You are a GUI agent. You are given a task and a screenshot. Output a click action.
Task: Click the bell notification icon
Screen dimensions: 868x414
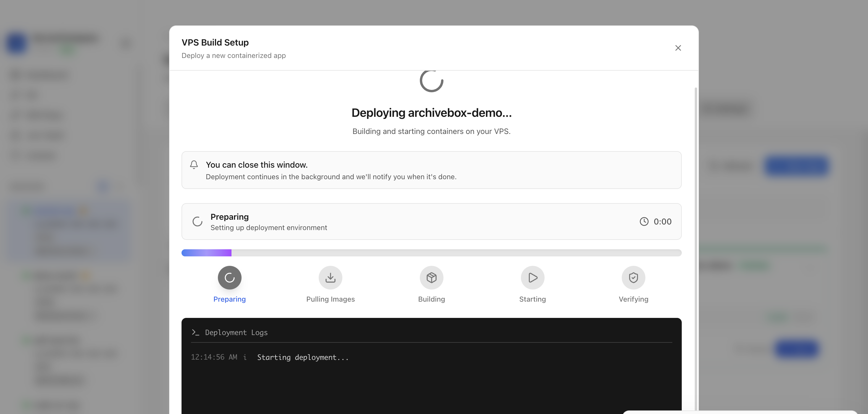tap(194, 164)
